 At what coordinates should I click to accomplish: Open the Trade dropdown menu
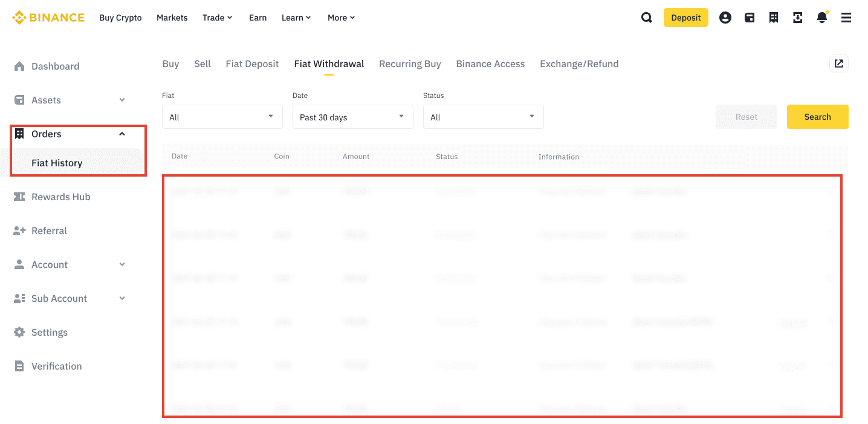coord(218,18)
